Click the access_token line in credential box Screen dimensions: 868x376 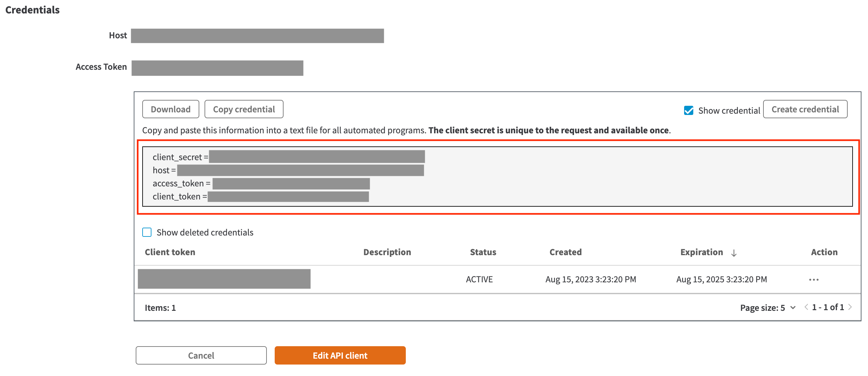pos(261,183)
